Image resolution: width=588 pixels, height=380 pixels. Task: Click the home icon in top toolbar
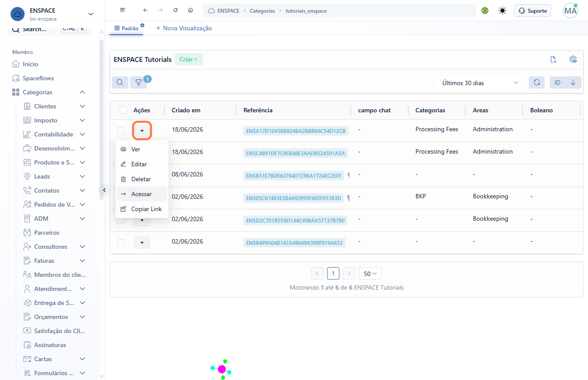point(190,11)
